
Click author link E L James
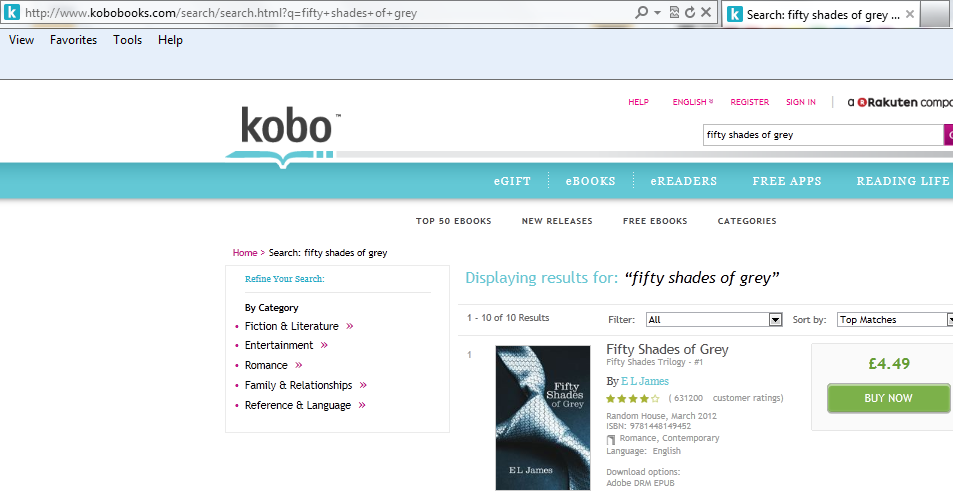point(645,381)
